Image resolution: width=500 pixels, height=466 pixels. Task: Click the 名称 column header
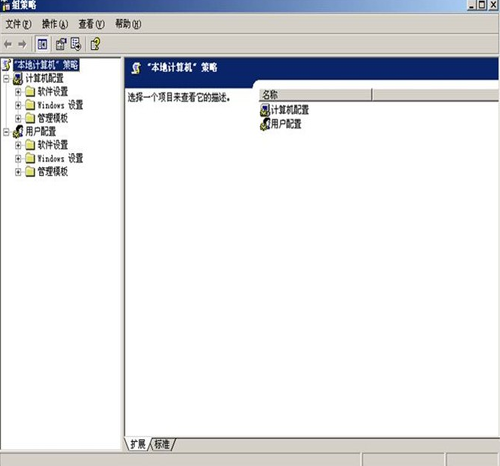click(x=315, y=95)
